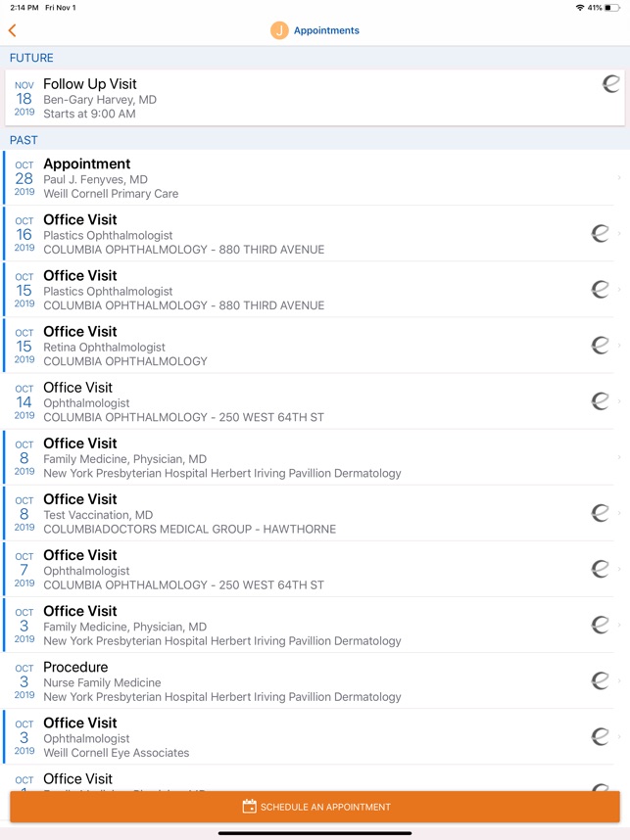Open the Follow Up Visit appointment

coord(315,98)
